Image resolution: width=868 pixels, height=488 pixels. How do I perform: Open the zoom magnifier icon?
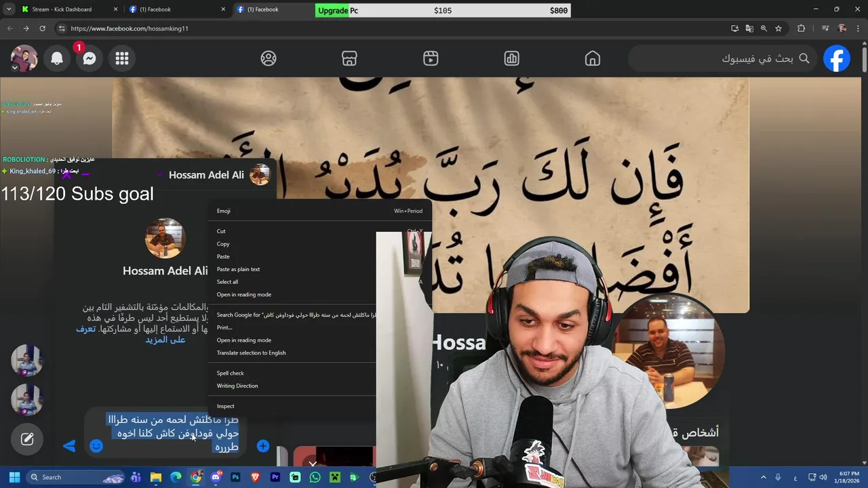click(764, 28)
